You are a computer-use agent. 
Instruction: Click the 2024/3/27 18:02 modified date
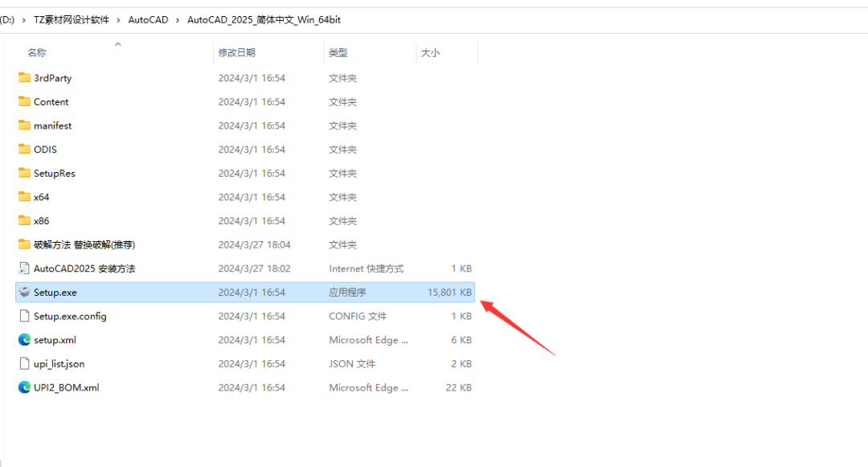[254, 268]
